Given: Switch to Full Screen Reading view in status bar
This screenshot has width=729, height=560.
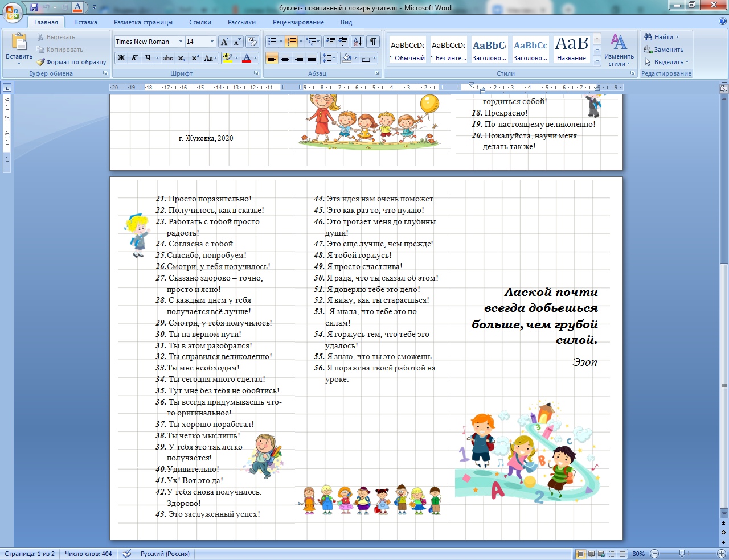Looking at the screenshot, I should click(591, 554).
